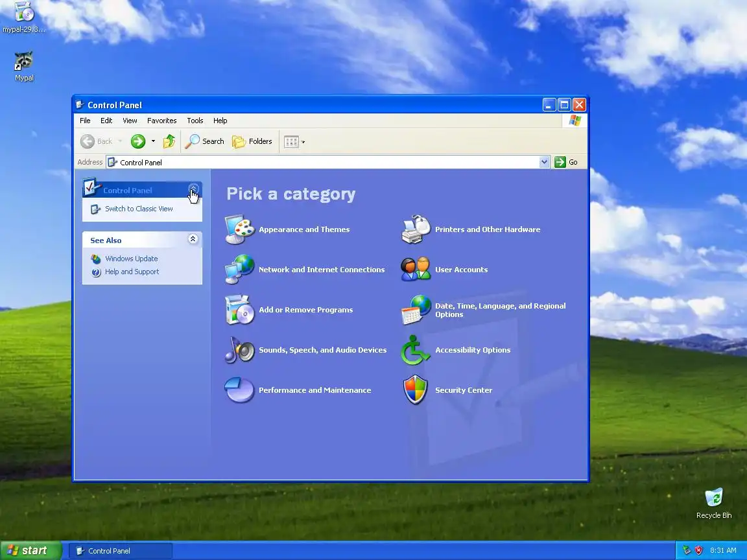Click Sounds, Speech, and Audio Devices text link
Screen dimensions: 747x560
[x=322, y=350]
